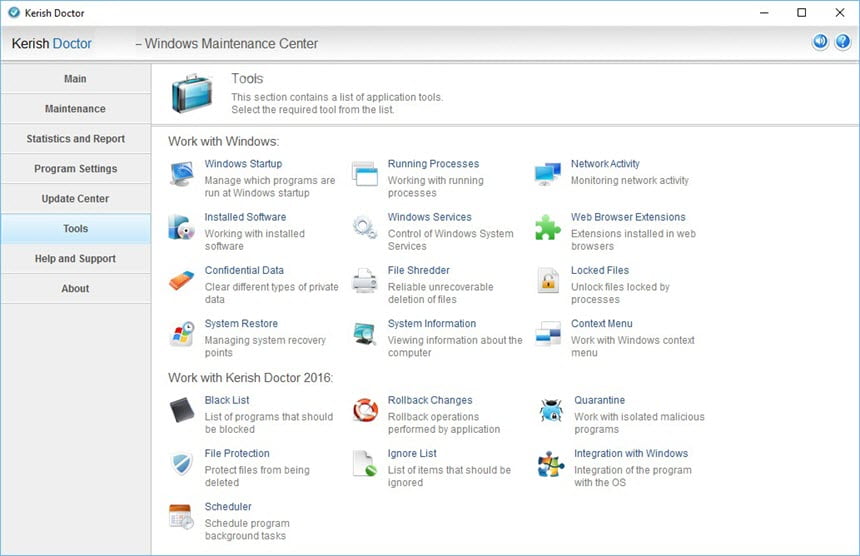Screen dimensions: 860x556
Task: Open the System Information link
Action: click(x=432, y=323)
